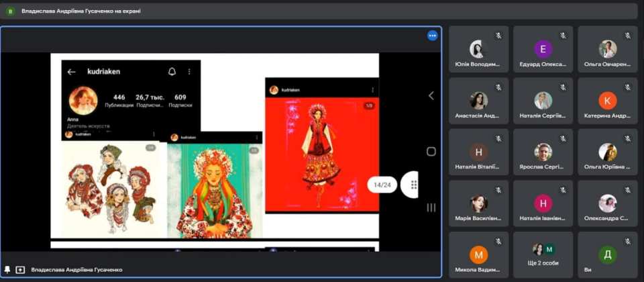The width and height of the screenshot is (644, 282).
Task: Click the Ярослав Сергі... participant tile
Action: coord(543,152)
